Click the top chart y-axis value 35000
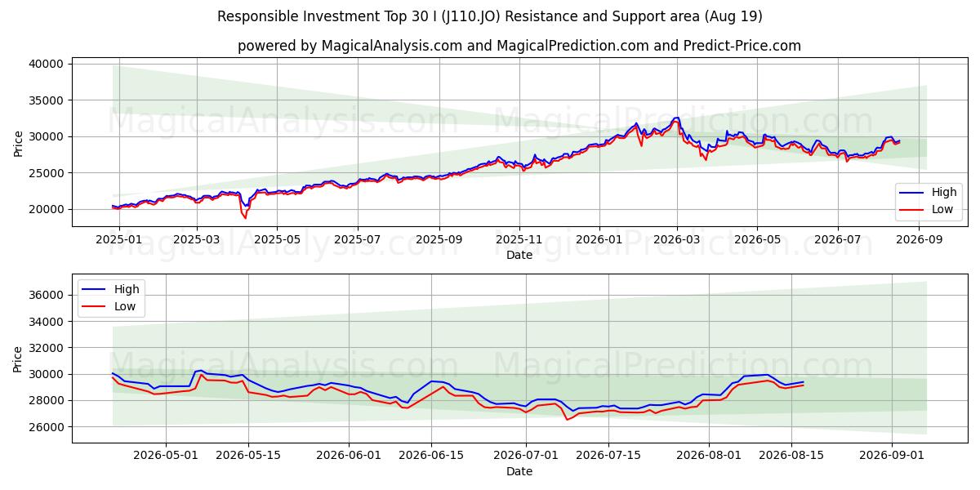Screen dimensions: 980x490 tap(47, 100)
